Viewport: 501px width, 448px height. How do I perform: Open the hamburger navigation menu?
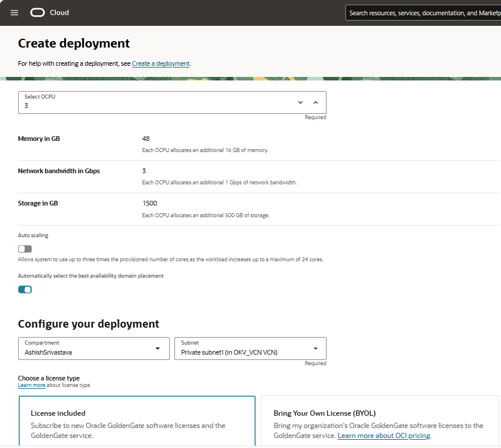[x=14, y=13]
